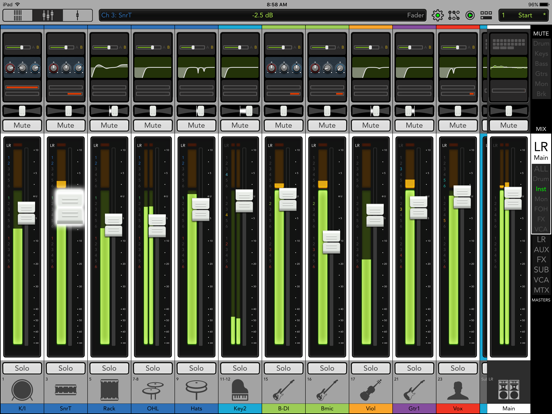Activate the Bass mute group
Viewport: 552px width, 414px height.
pos(541,64)
